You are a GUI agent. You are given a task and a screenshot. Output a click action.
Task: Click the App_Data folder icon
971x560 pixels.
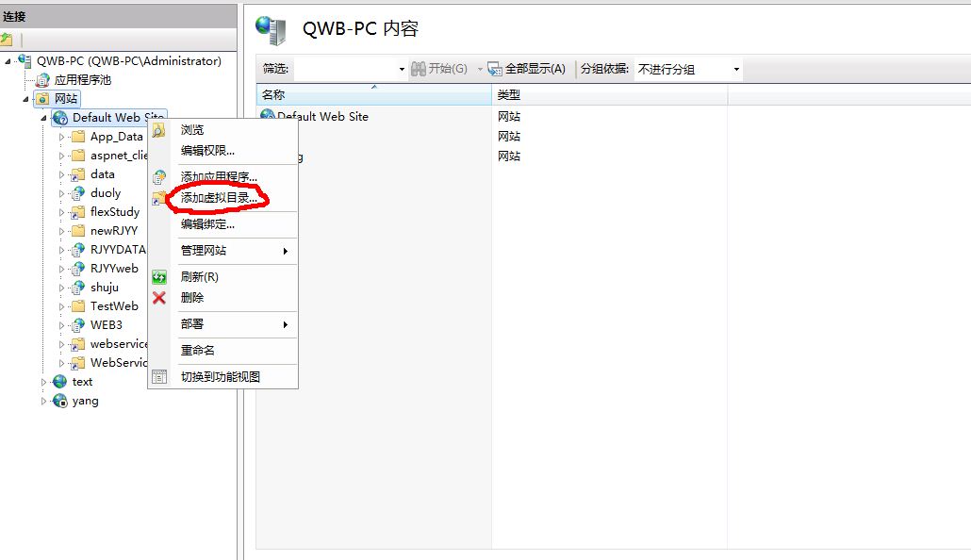pyautogui.click(x=78, y=137)
